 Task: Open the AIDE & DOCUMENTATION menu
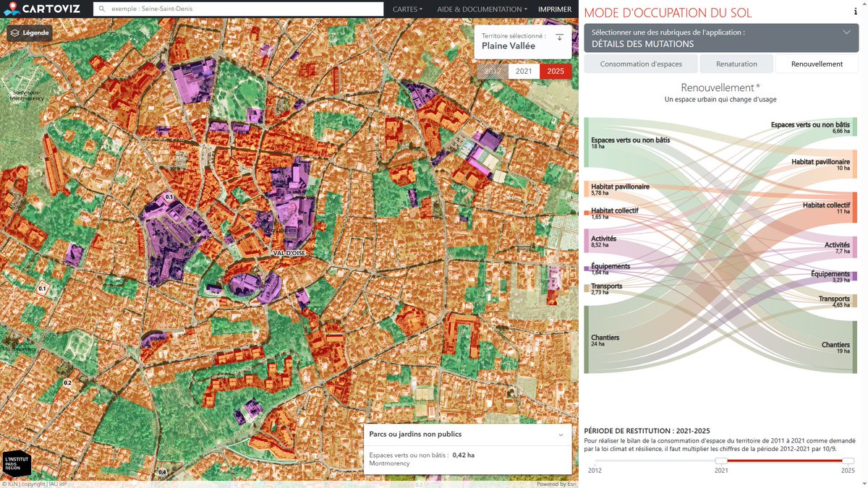478,9
